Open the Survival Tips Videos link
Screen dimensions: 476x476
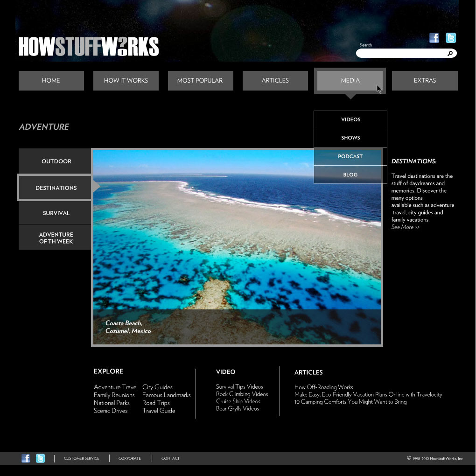click(x=239, y=386)
